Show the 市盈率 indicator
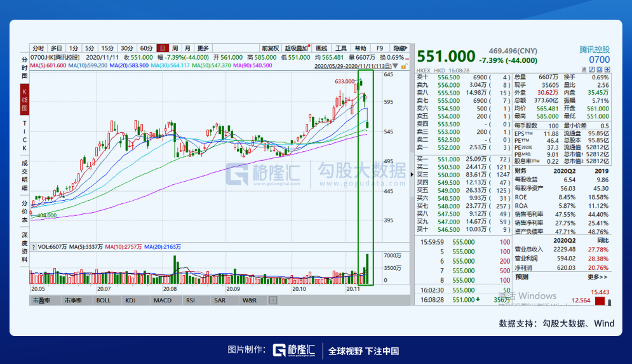 point(41,300)
